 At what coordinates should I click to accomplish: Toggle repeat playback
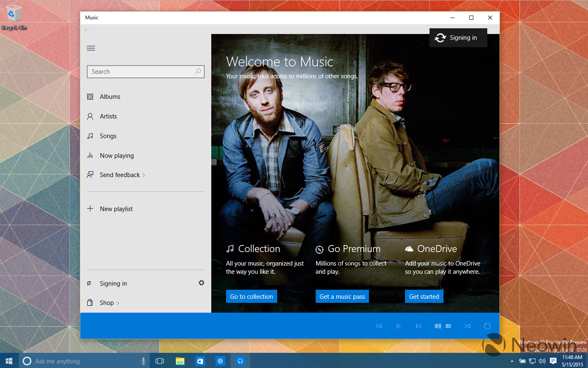487,326
